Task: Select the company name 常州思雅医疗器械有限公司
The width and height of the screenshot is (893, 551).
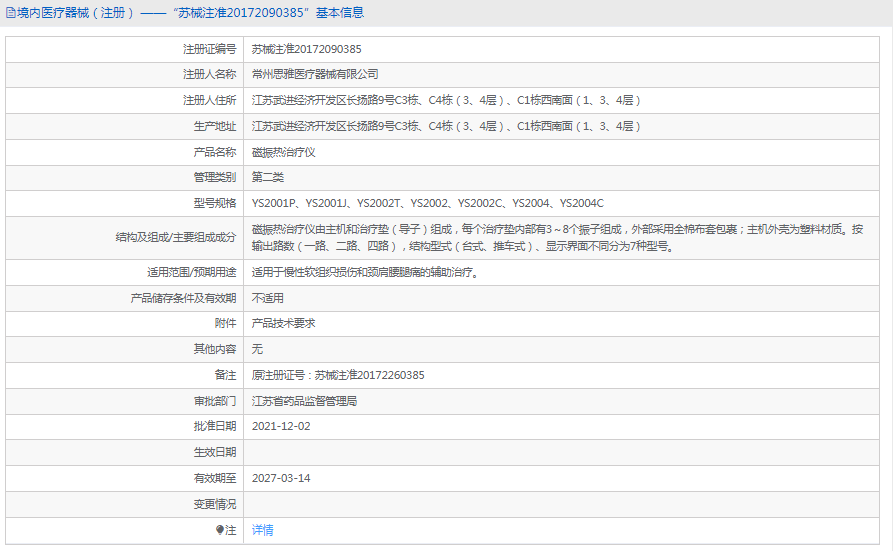Action: point(315,74)
